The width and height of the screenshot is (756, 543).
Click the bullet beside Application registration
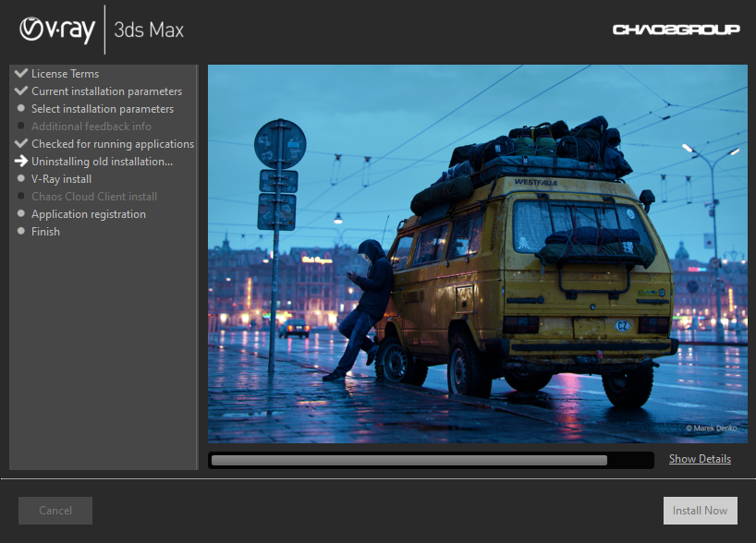pos(20,213)
